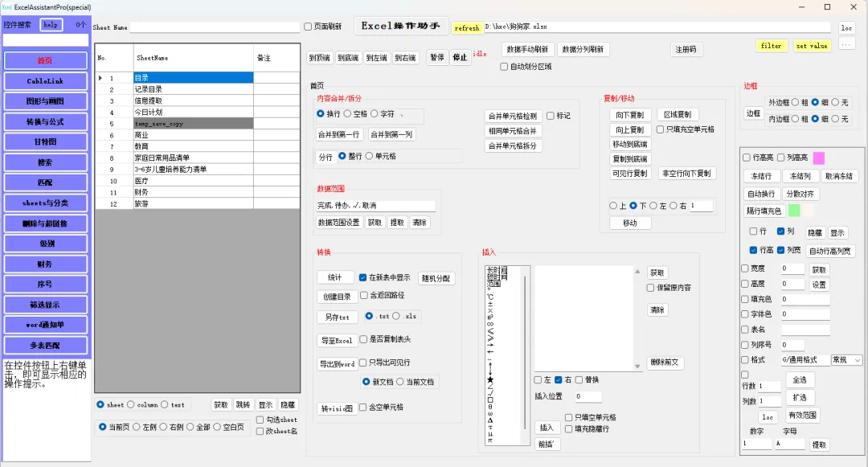Open the 甘特图 sidebar tab
Screen dimensions: 868x467
tap(45, 141)
